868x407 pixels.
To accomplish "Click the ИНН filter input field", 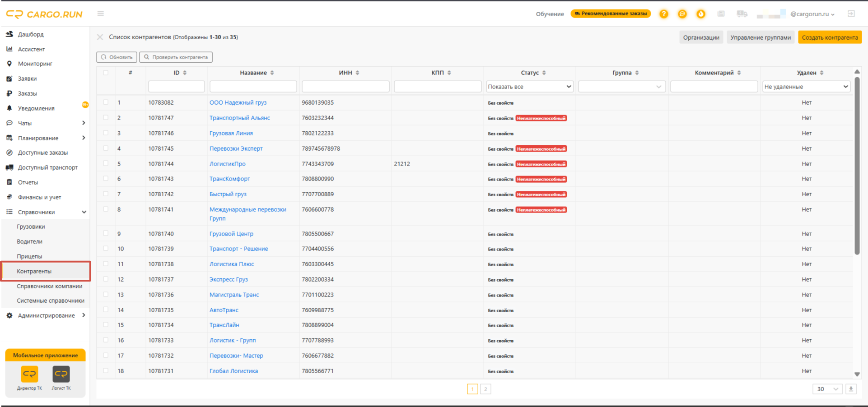I will coord(345,87).
